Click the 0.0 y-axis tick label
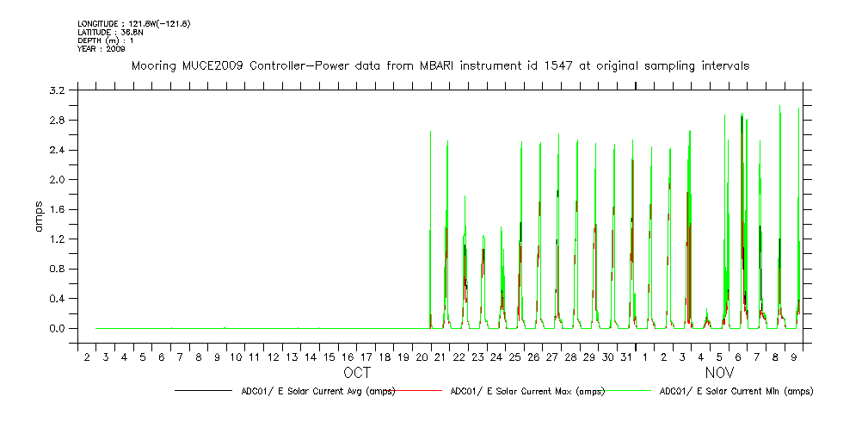Viewport: 868px width, 434px height. pyautogui.click(x=58, y=329)
